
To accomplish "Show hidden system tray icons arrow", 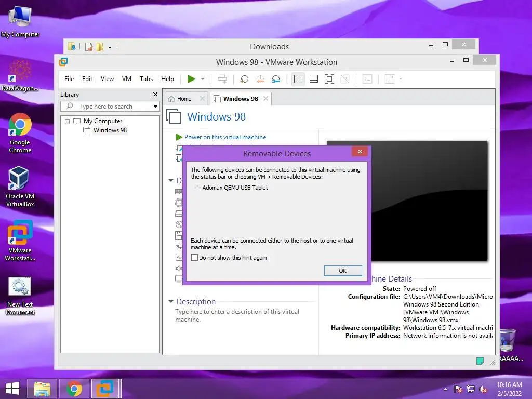I will (x=445, y=389).
